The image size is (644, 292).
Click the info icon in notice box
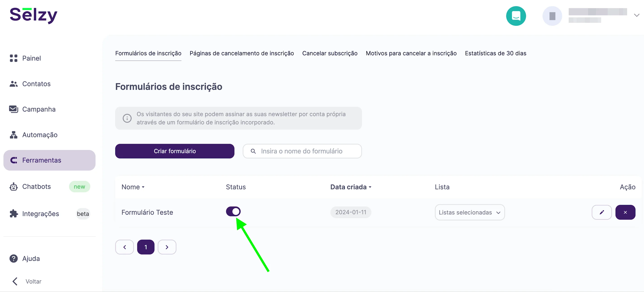tap(127, 118)
